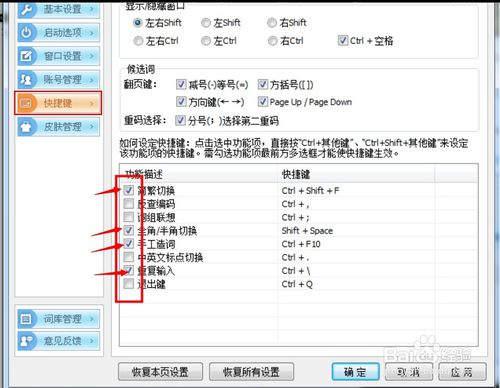Open the 启动选项 section
The width and height of the screenshot is (500, 388).
[x=59, y=33]
